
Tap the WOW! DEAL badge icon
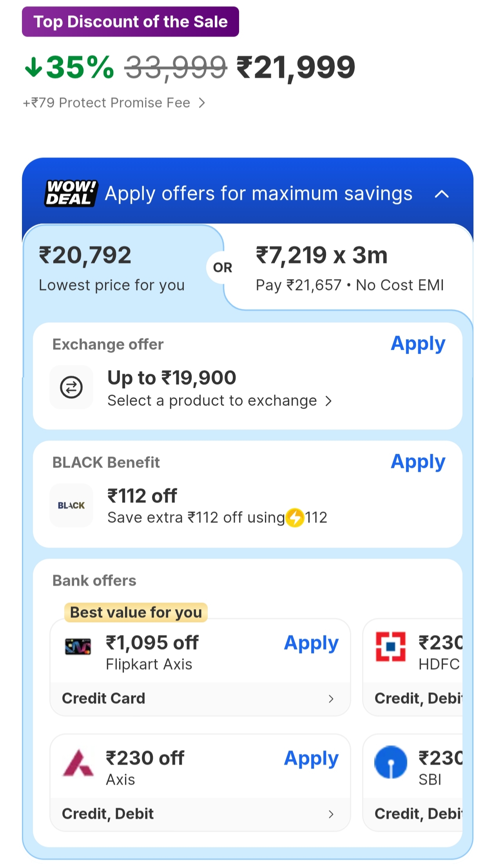(71, 193)
